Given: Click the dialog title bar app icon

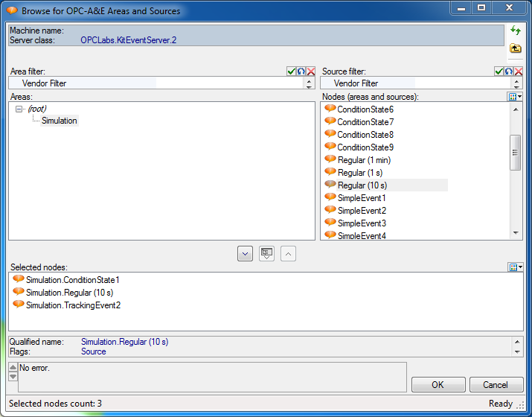Looking at the screenshot, I should tap(12, 10).
